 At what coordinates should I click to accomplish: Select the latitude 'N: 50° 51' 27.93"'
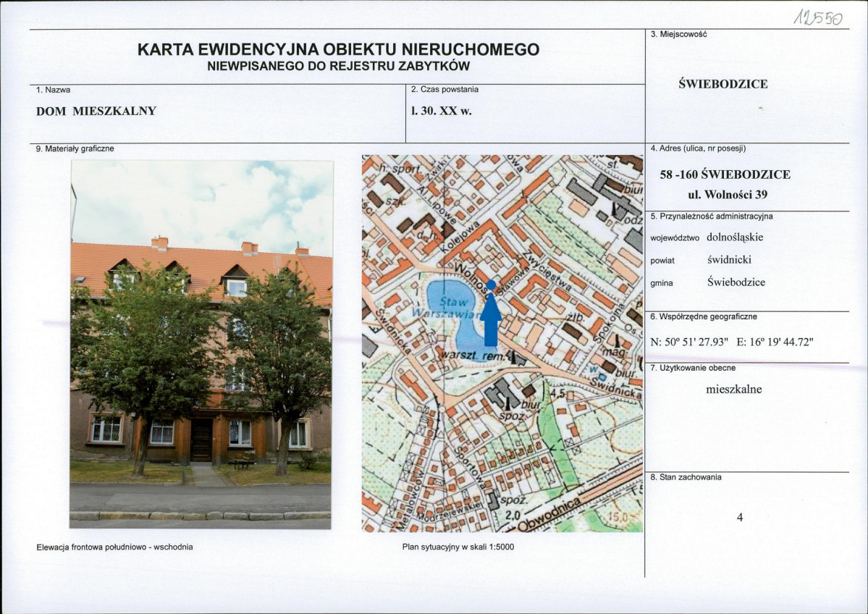pos(689,342)
